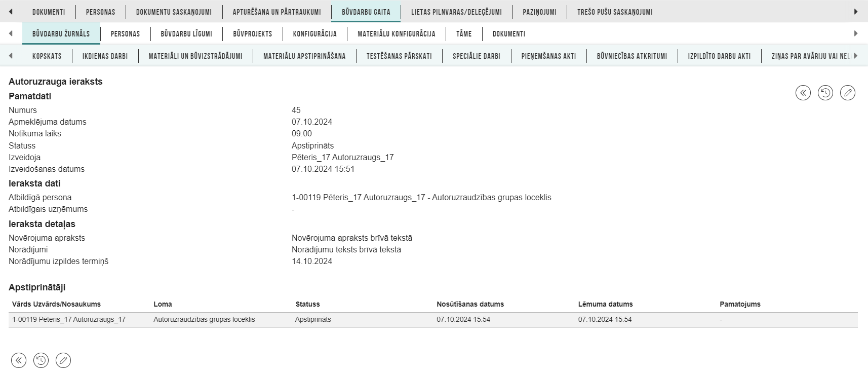Switch to Būvniecības atkritumi tab

click(x=632, y=56)
